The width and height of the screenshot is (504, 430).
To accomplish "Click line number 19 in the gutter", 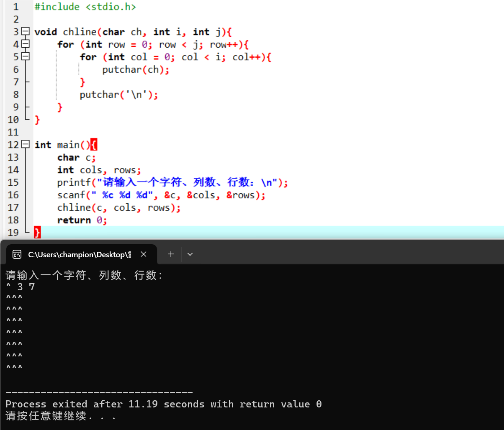I will tap(13, 233).
